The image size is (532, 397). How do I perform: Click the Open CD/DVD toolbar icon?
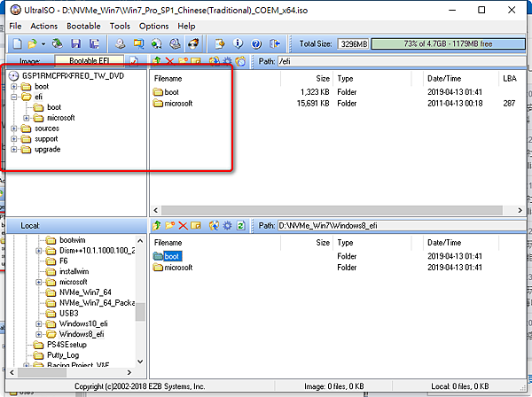(x=58, y=43)
